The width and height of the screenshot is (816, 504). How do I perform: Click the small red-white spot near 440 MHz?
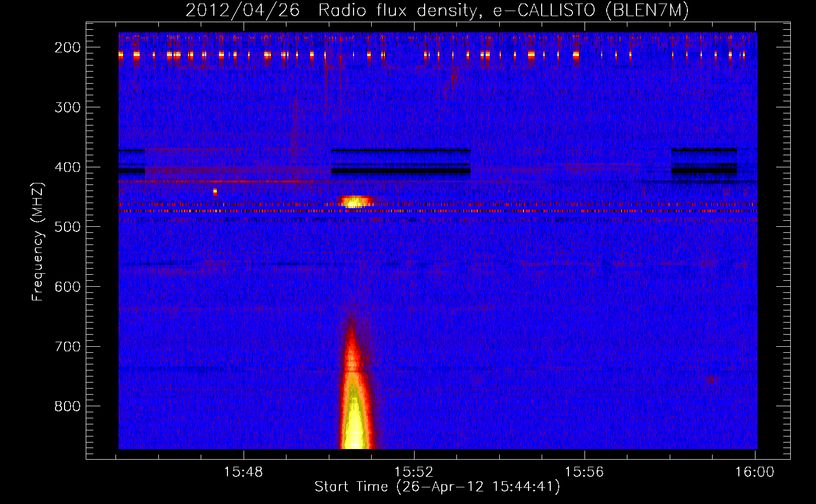[x=215, y=192]
